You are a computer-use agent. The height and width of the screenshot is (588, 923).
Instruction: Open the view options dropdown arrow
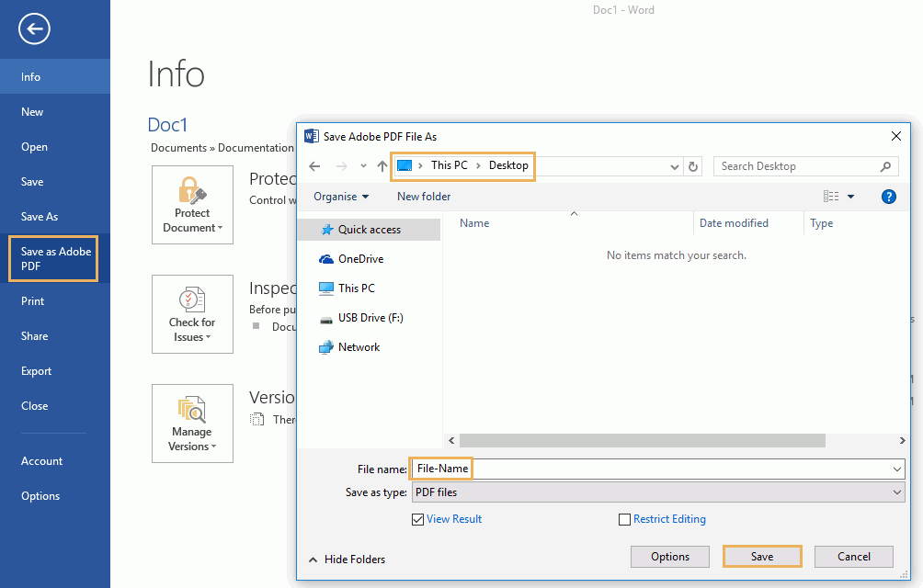[x=850, y=197]
